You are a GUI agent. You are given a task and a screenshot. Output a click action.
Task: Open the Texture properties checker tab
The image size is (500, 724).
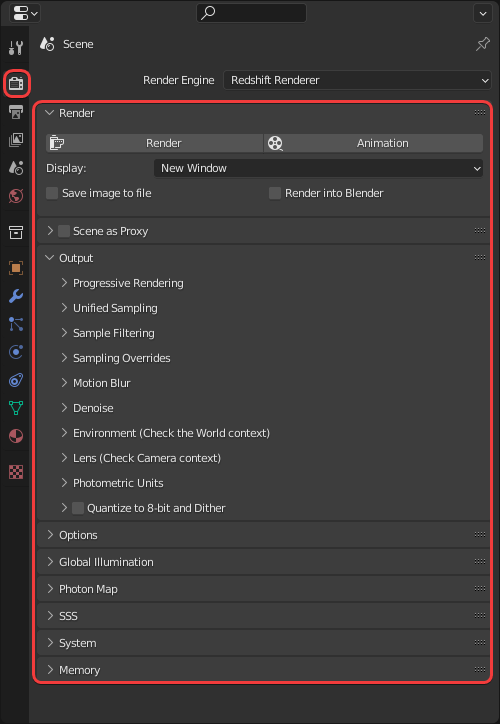[16, 472]
